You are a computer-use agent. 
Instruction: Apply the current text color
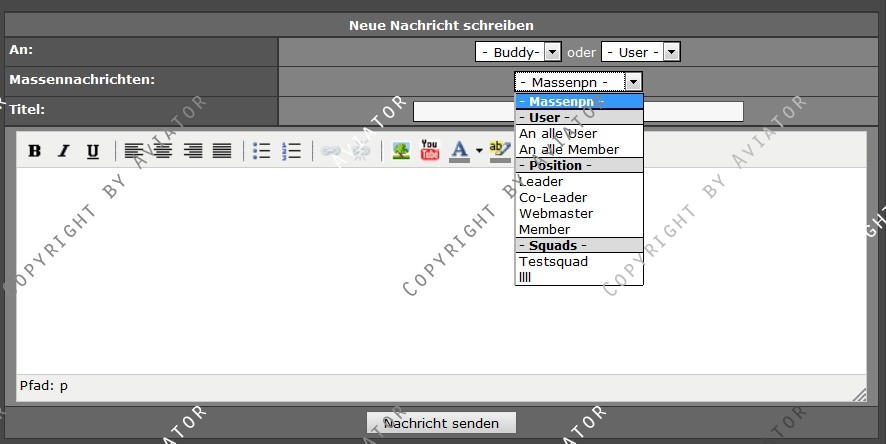[x=459, y=151]
